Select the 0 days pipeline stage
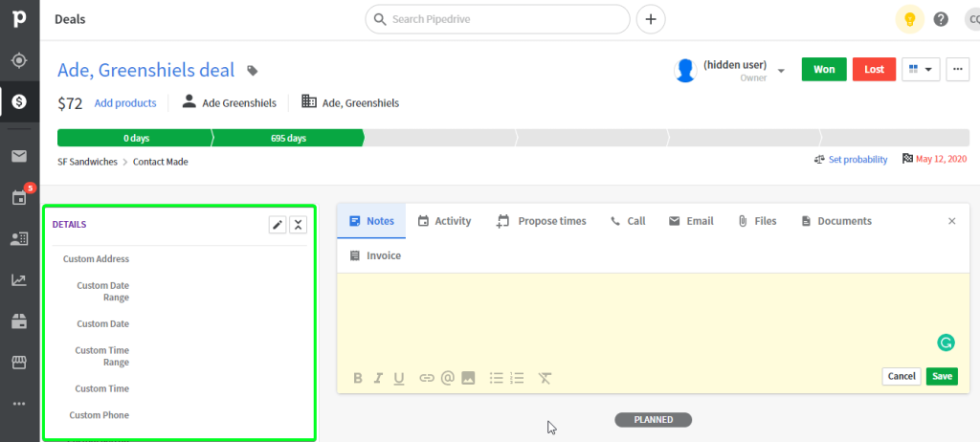 134,138
